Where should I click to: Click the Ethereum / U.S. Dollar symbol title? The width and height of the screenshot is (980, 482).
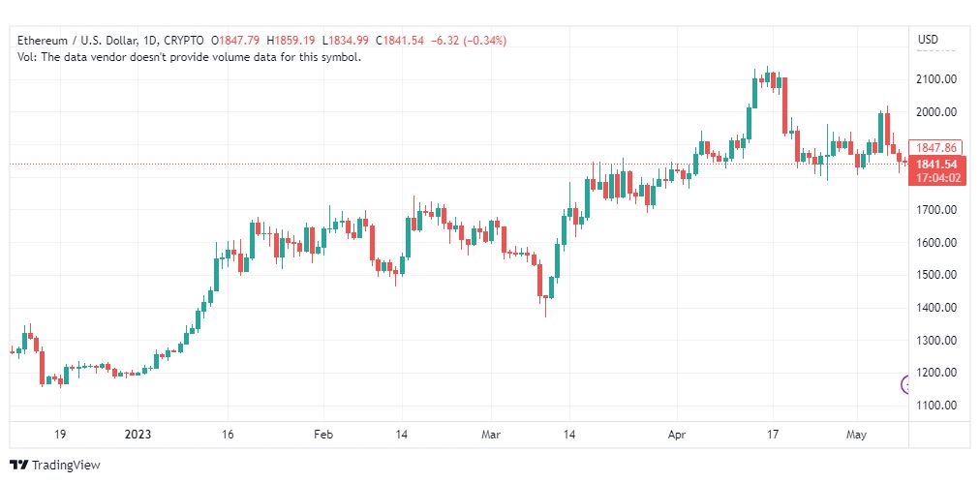77,41
